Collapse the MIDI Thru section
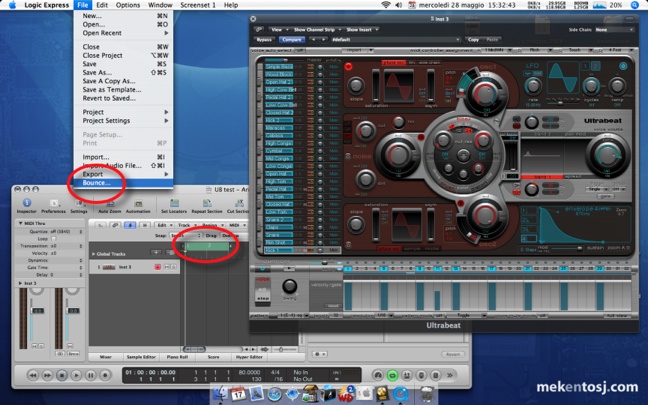The width and height of the screenshot is (648, 405). [20, 223]
